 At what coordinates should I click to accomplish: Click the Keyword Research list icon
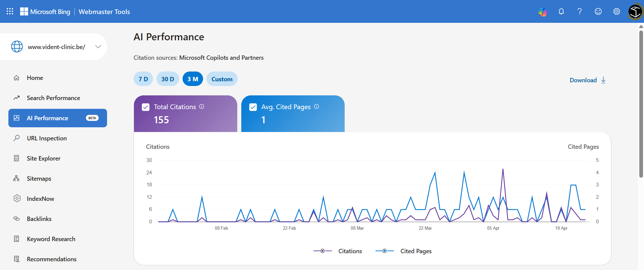click(16, 239)
